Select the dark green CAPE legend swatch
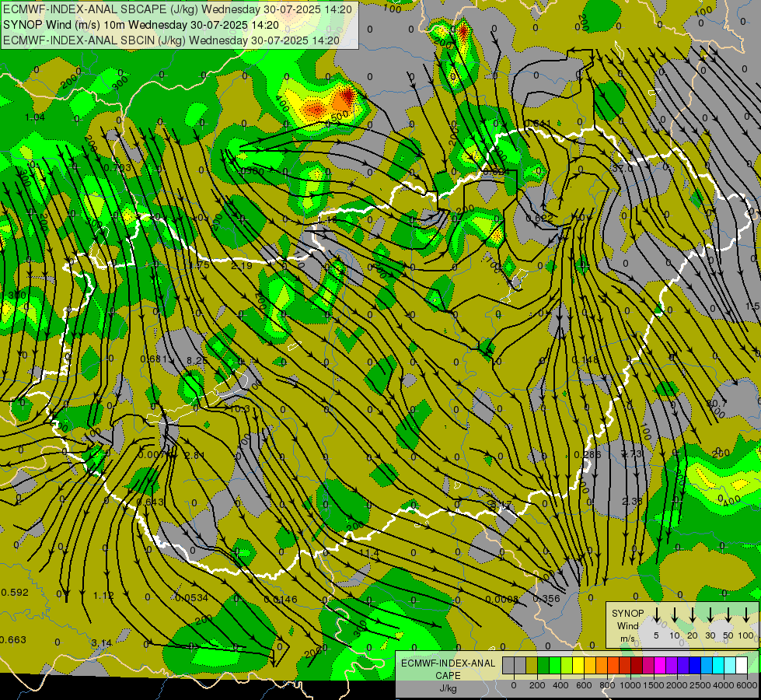 [x=543, y=666]
